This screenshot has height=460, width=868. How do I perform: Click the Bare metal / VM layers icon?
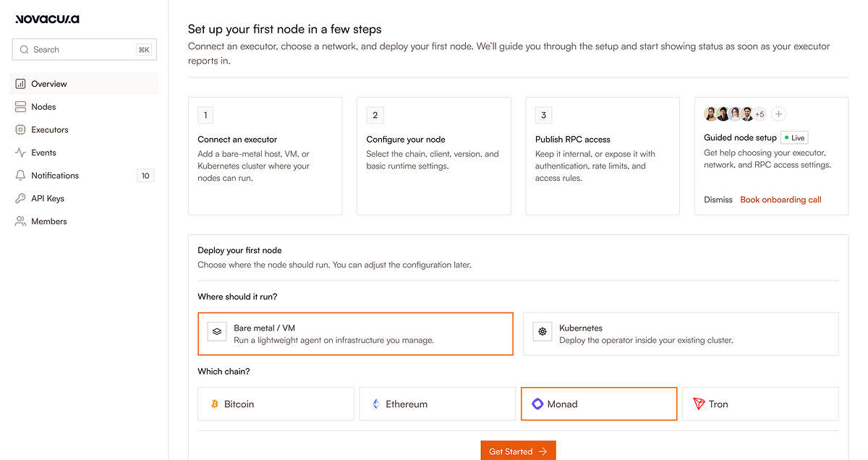[217, 331]
